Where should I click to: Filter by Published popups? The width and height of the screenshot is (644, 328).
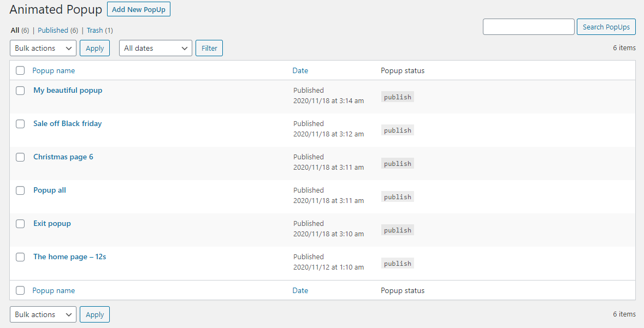click(53, 31)
